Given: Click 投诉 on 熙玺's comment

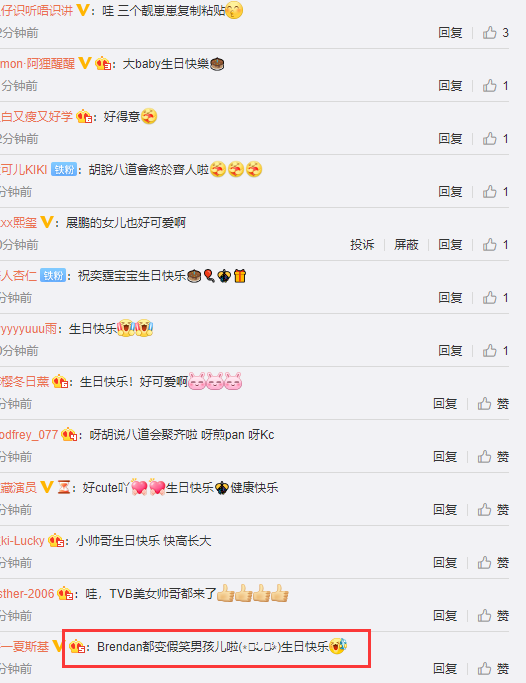Looking at the screenshot, I should [x=362, y=245].
